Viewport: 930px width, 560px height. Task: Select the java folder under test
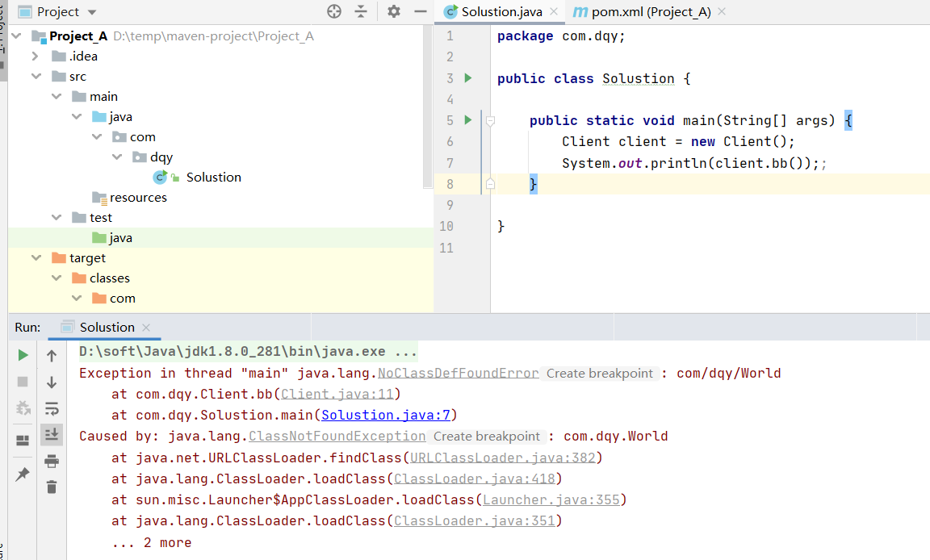tap(220, 237)
